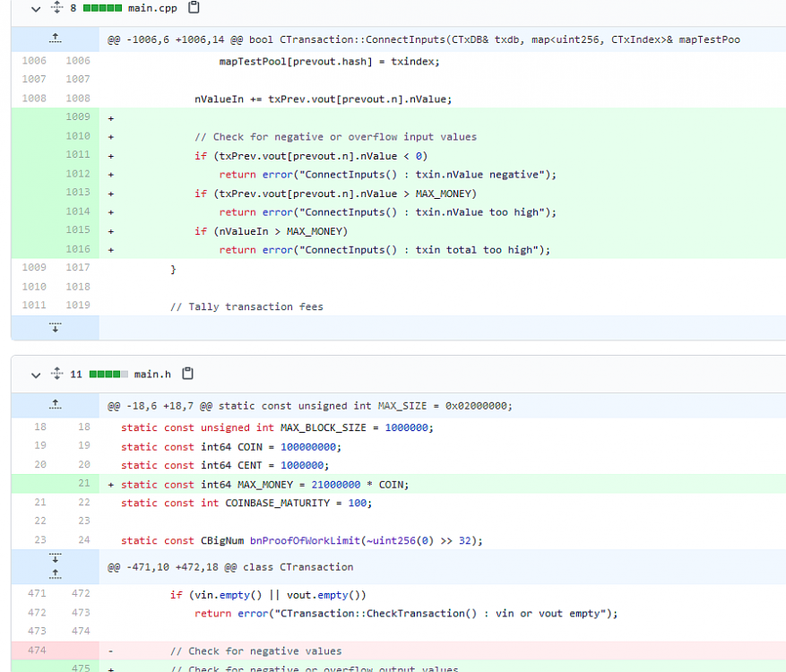
Task: Expand lines below main.cpp line 1019
Action: click(x=55, y=328)
